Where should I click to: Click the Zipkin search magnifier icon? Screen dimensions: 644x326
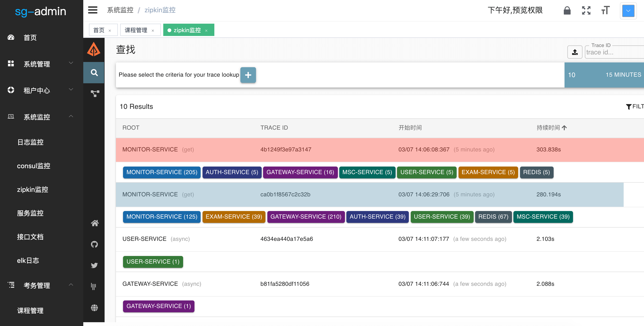coord(94,73)
